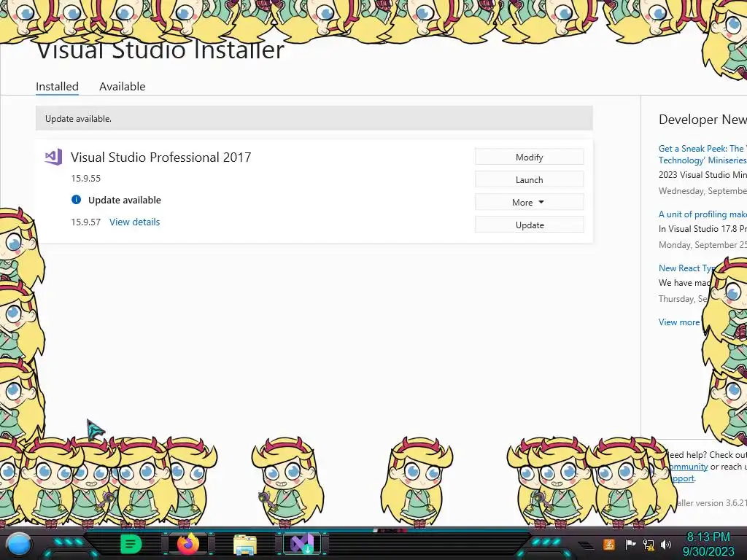
Task: Expand the More dropdown
Action: 530,203
